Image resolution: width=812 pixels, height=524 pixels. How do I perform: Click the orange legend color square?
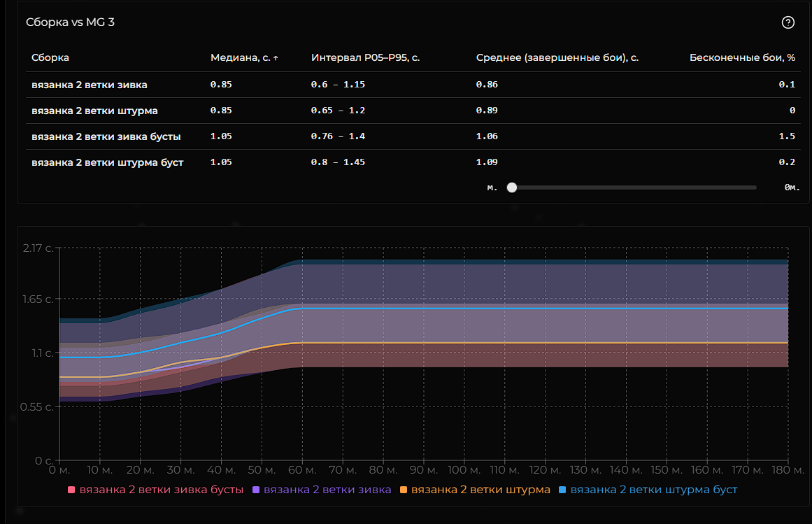pyautogui.click(x=404, y=490)
